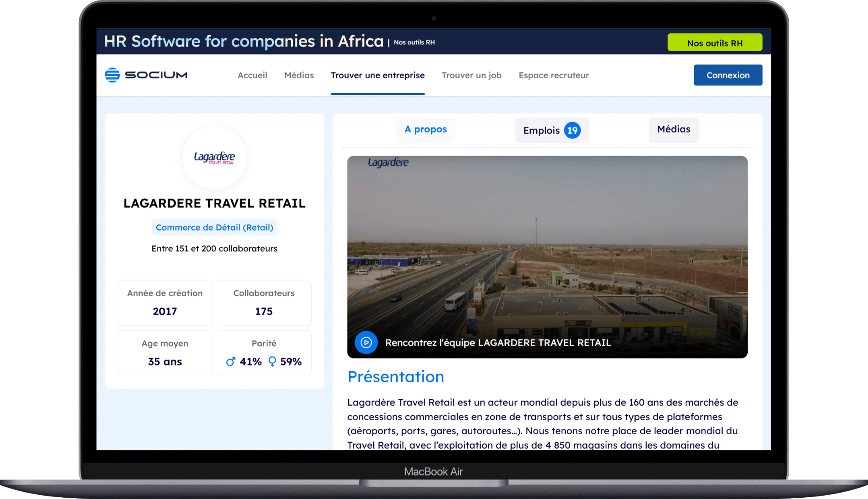Click the female parity symbol icon
This screenshot has height=499, width=868.
click(272, 361)
